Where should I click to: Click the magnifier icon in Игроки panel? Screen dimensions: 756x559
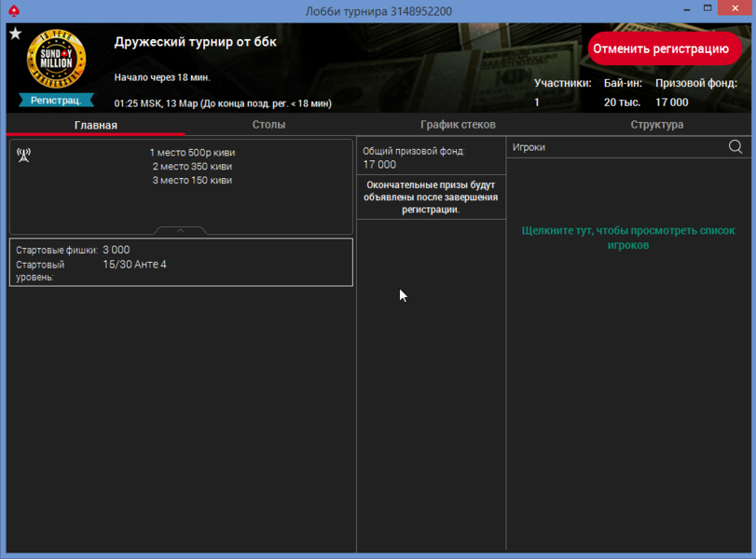click(x=735, y=147)
